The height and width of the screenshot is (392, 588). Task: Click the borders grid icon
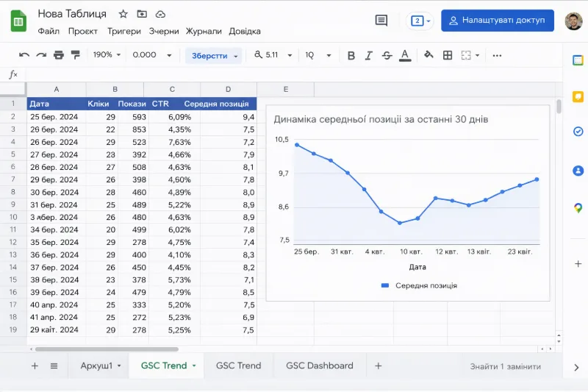pos(448,55)
